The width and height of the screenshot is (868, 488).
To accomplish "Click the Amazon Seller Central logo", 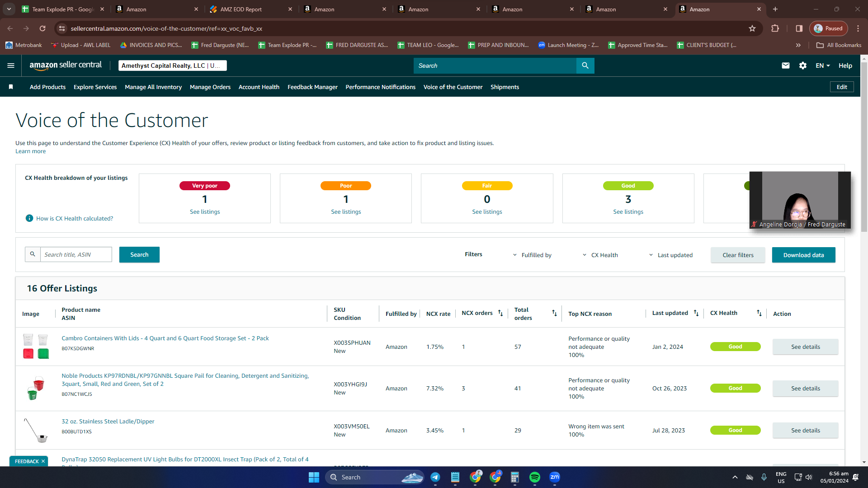I will (66, 65).
